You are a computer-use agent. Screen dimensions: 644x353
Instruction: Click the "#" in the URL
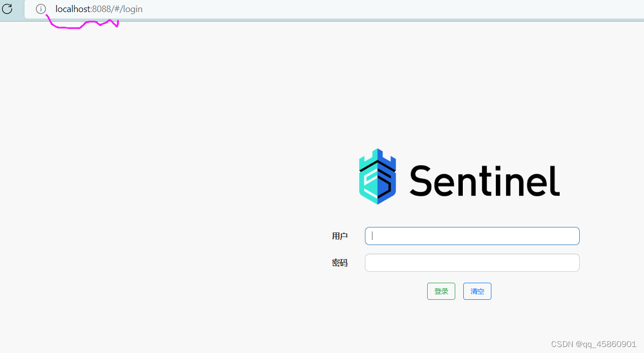(117, 9)
